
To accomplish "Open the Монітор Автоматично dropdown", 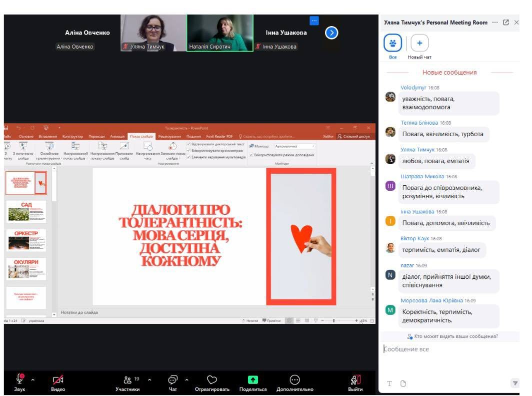I will (294, 146).
